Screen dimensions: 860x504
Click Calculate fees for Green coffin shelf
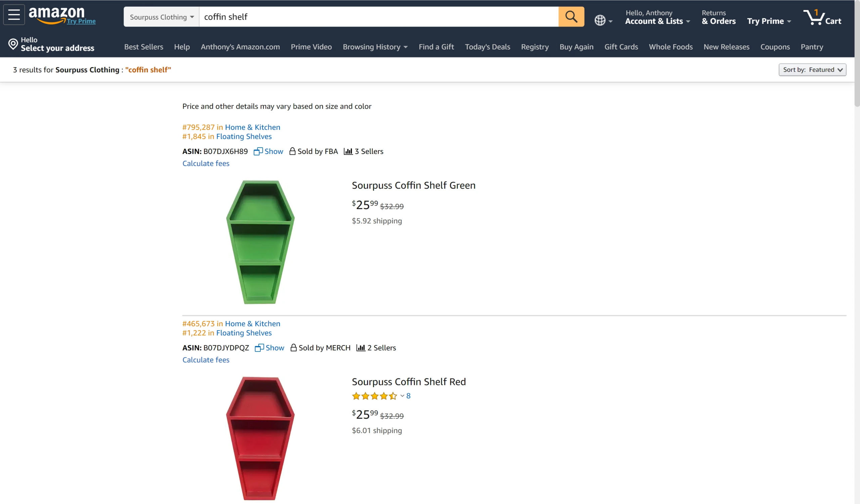206,163
